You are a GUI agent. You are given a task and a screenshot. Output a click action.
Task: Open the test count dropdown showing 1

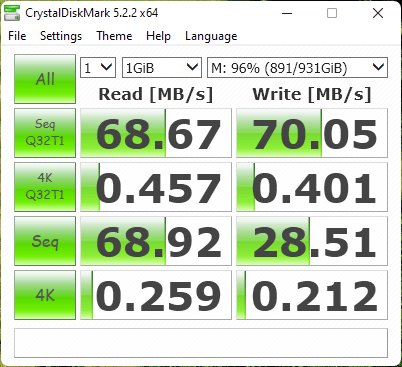tap(98, 68)
